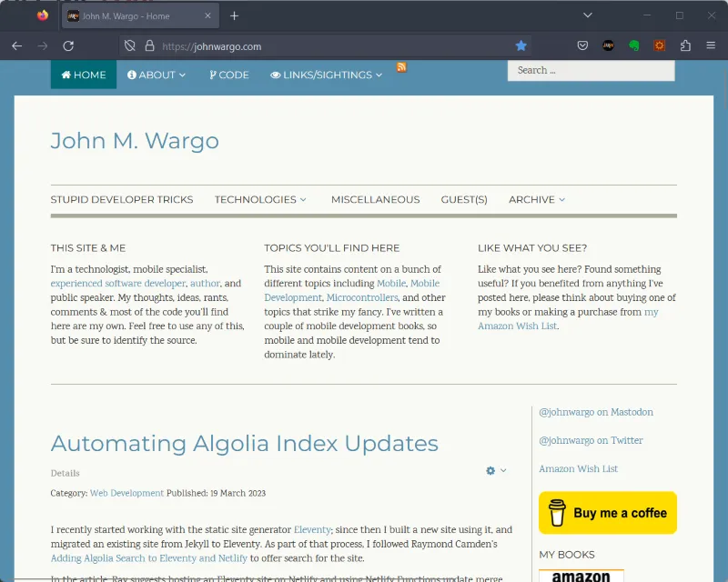Viewport: 728px width, 582px height.
Task: Open the MISCELLANEOUS category
Action: pyautogui.click(x=376, y=199)
